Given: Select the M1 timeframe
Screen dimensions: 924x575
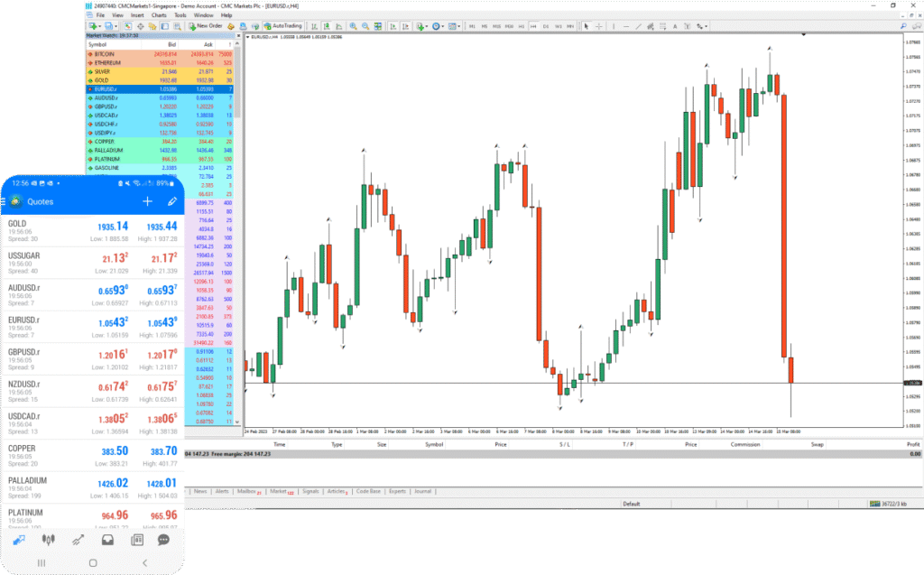Looking at the screenshot, I should 472,26.
